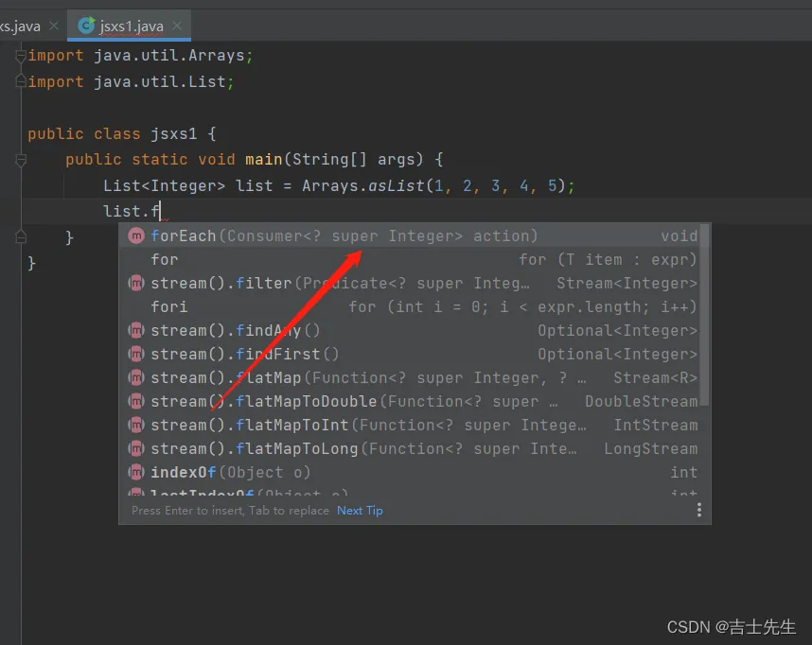
Task: Click 'LongStream' return type text
Action: (x=650, y=449)
